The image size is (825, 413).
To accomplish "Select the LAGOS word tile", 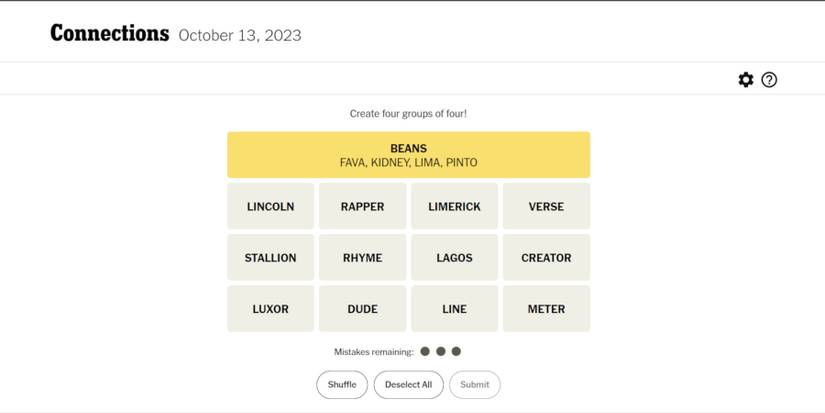I will click(454, 258).
